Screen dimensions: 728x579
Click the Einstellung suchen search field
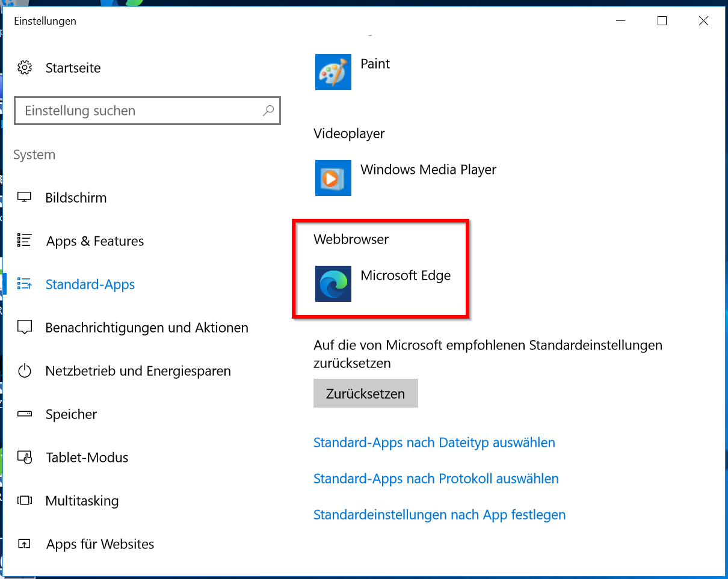[147, 111]
